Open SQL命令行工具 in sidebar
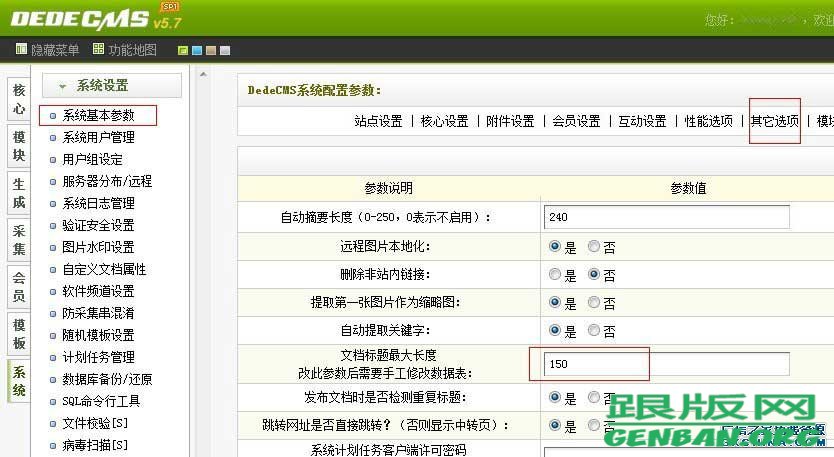The height and width of the screenshot is (457, 834). [x=101, y=401]
